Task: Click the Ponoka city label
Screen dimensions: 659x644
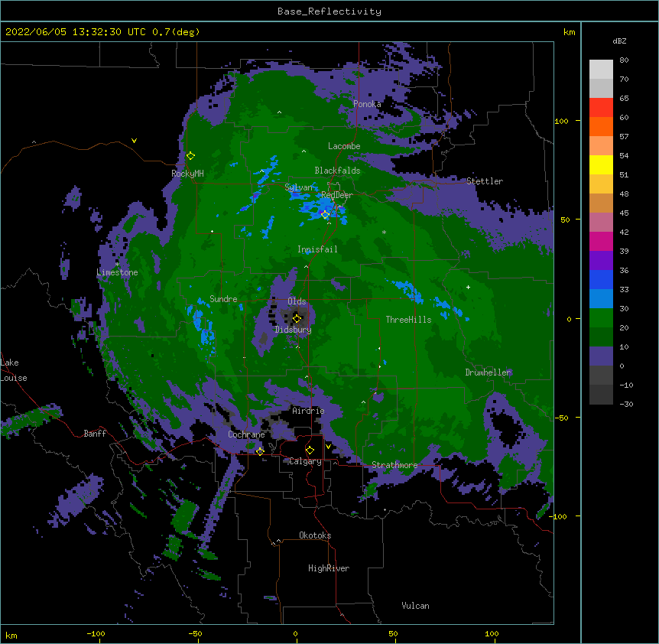Action: tap(367, 104)
